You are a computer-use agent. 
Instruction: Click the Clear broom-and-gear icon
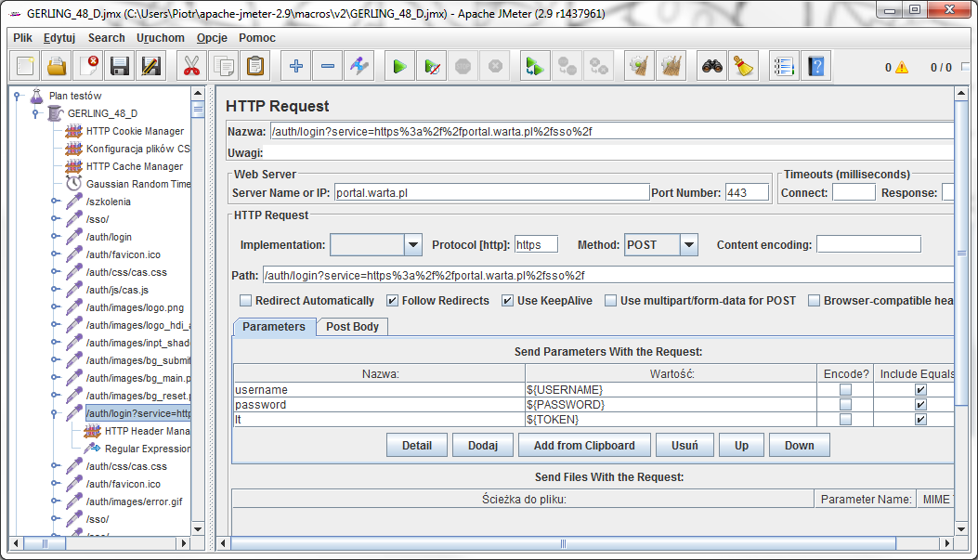(x=639, y=66)
